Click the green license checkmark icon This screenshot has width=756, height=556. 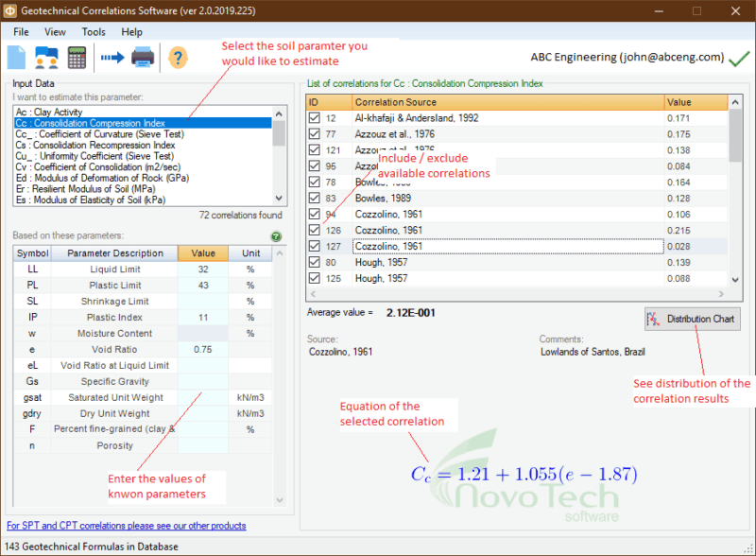(739, 59)
